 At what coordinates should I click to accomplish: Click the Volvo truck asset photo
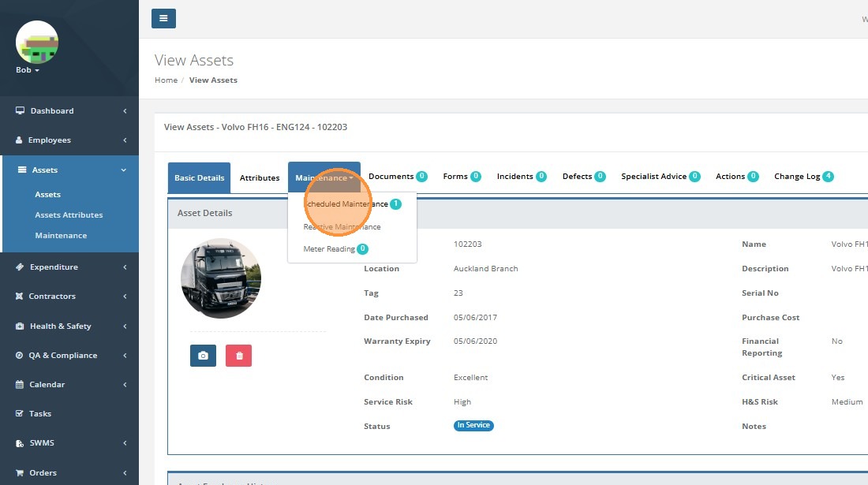221,278
